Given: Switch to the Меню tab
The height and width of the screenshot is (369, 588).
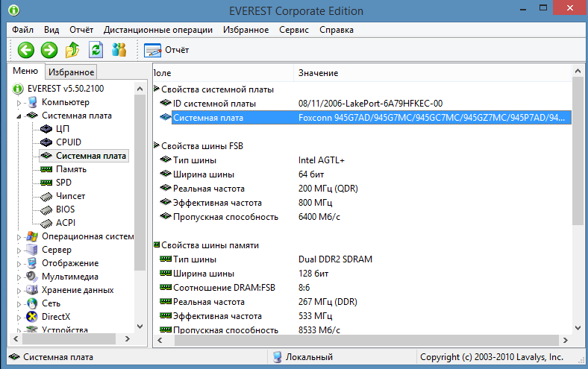Looking at the screenshot, I should coord(25,71).
